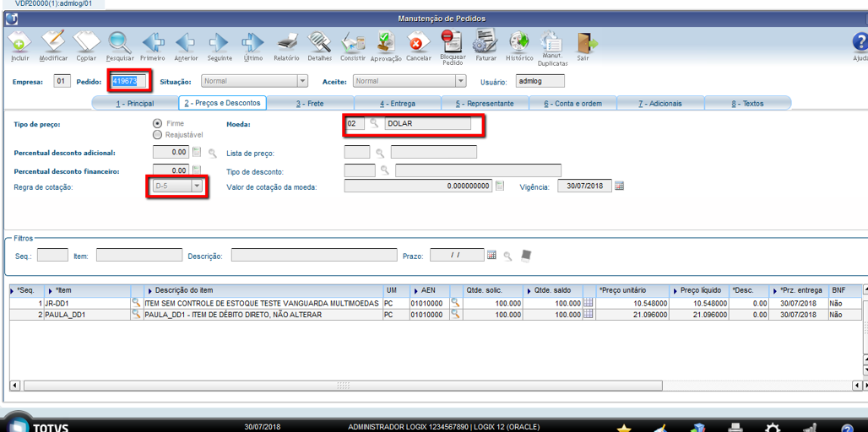This screenshot has width=868, height=432.
Task: Click the settings gear in bottom bar
Action: click(x=773, y=426)
